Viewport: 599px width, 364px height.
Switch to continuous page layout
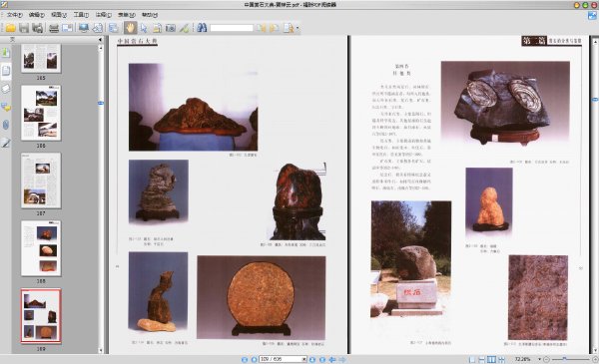[482, 359]
